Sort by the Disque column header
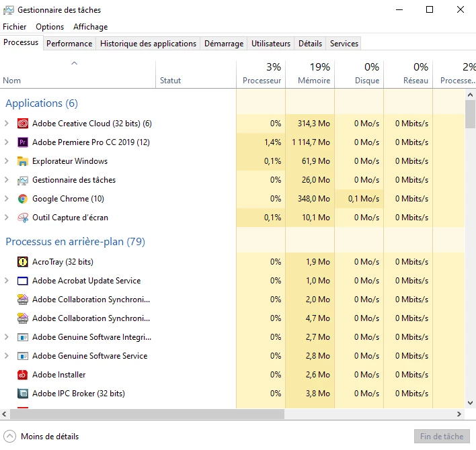This screenshot has width=476, height=450. point(359,75)
